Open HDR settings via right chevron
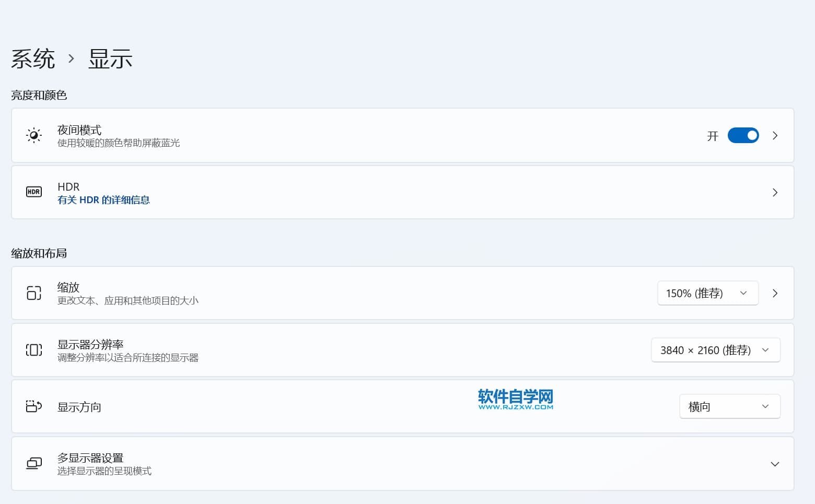The height and width of the screenshot is (504, 815). [x=775, y=193]
